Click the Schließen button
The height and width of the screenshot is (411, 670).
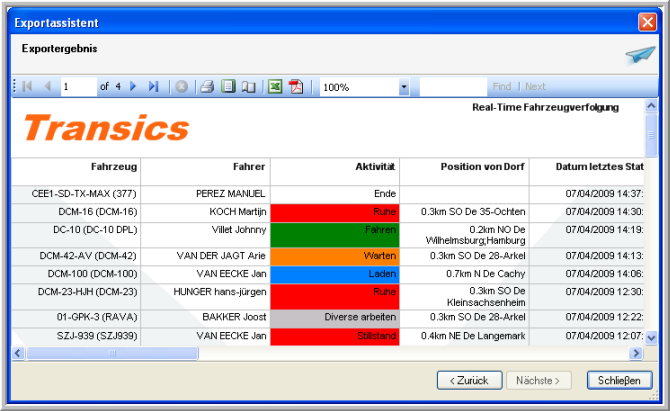620,380
